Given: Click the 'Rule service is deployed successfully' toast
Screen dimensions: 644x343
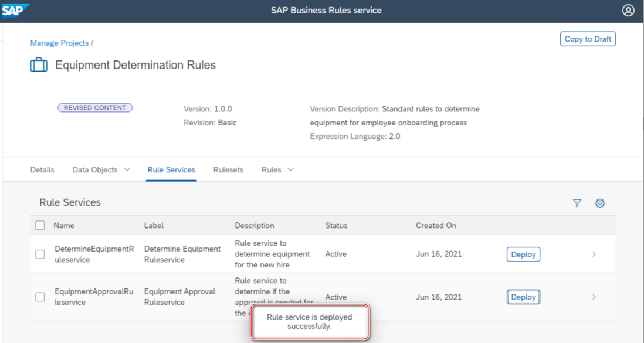Looking at the screenshot, I should [310, 322].
